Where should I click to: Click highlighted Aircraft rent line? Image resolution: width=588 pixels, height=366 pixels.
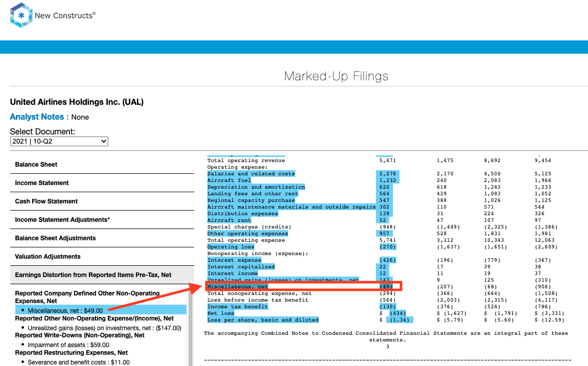pos(229,220)
